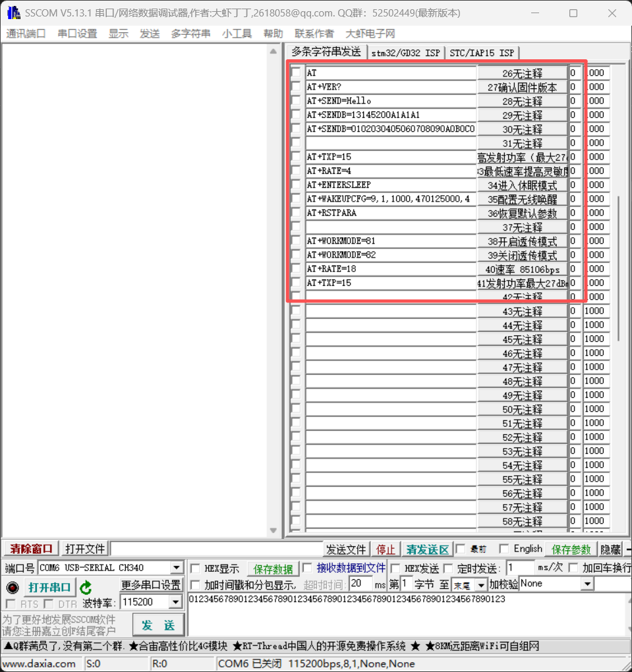Switch to the STC/IAP15 ISP tab
The width and height of the screenshot is (632, 672).
click(482, 53)
